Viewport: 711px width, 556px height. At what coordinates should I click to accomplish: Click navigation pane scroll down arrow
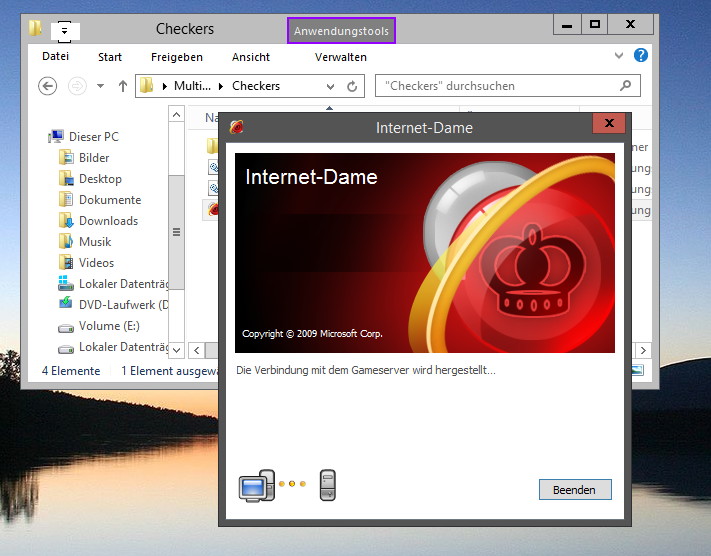(176, 350)
